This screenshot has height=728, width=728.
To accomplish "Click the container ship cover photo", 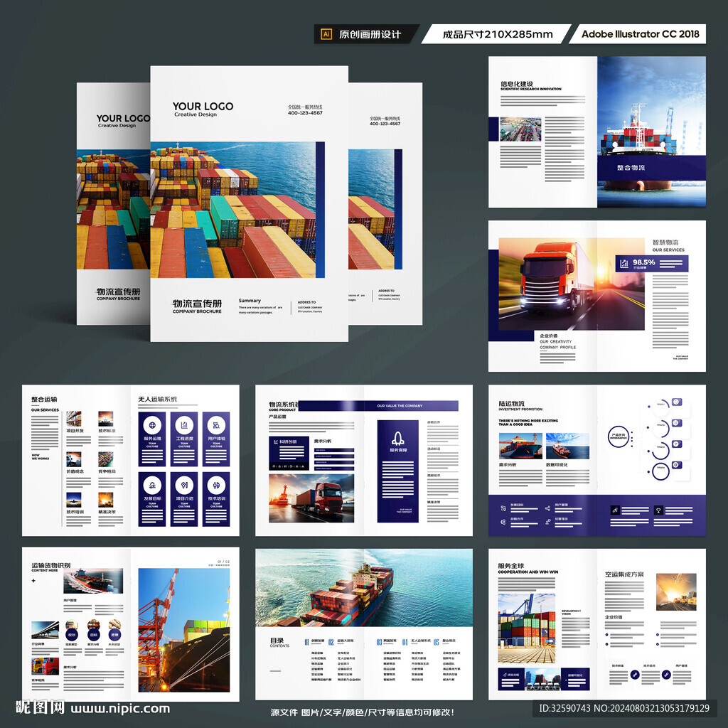I will pyautogui.click(x=232, y=210).
